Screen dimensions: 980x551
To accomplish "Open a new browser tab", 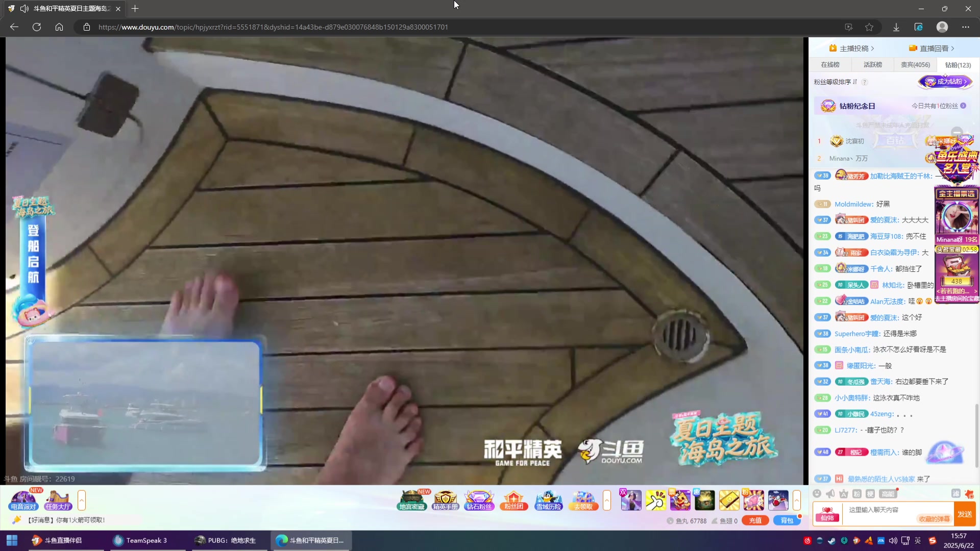I will click(135, 9).
